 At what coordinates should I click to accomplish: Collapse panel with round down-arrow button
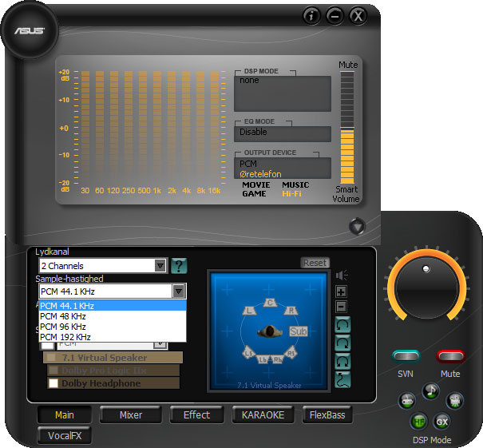pos(358,227)
